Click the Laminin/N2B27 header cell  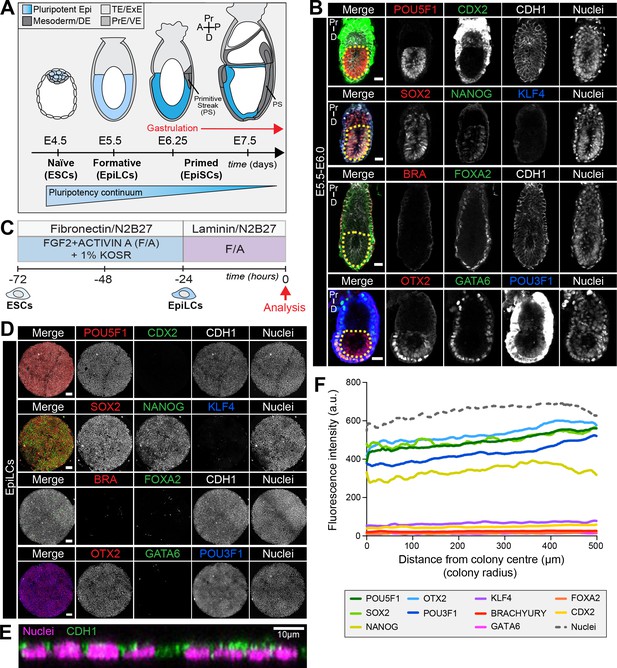click(234, 229)
